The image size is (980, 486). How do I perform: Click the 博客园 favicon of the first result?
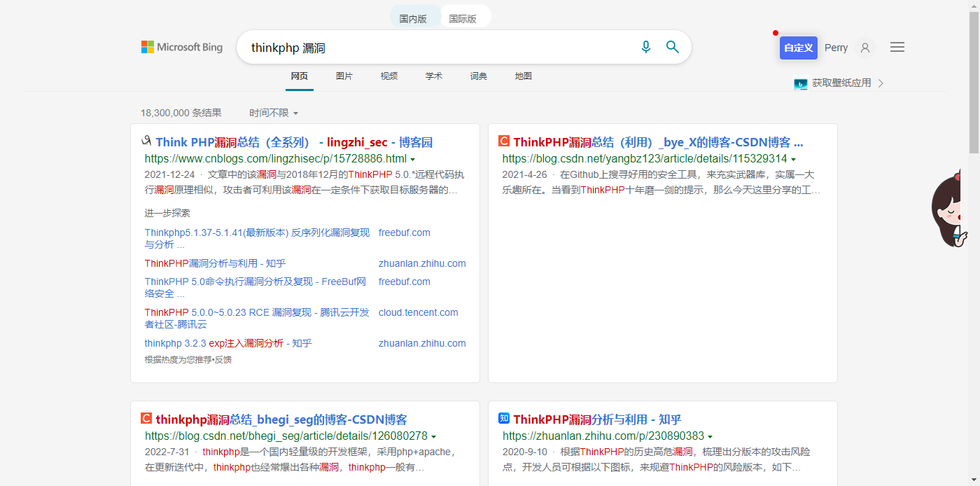(147, 141)
